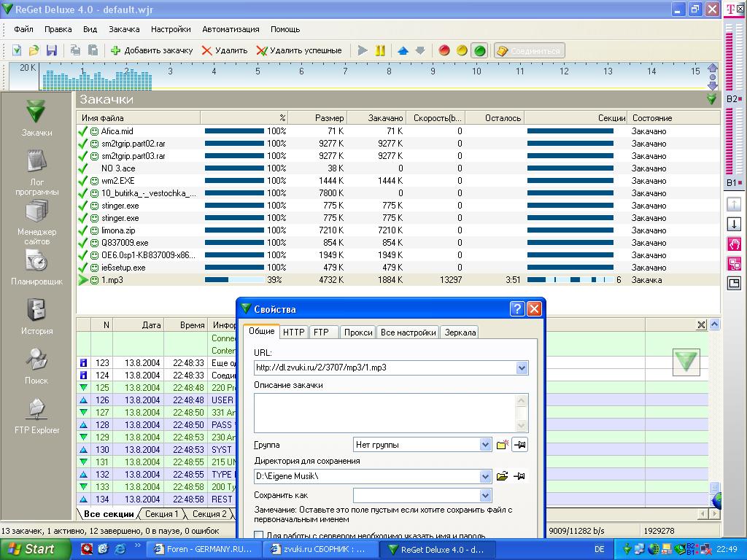Switch to the Зеркала tab in Свойства

[460, 332]
